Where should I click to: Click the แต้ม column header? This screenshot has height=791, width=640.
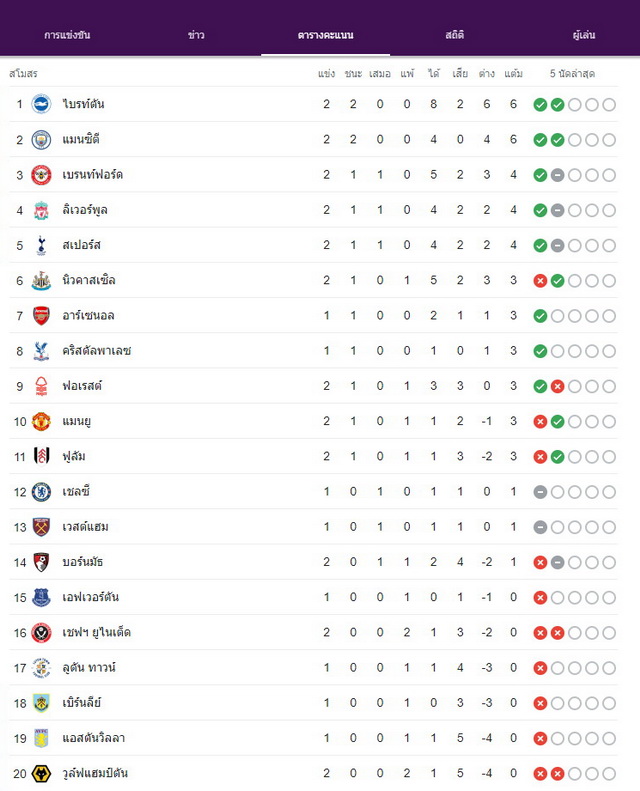click(513, 74)
